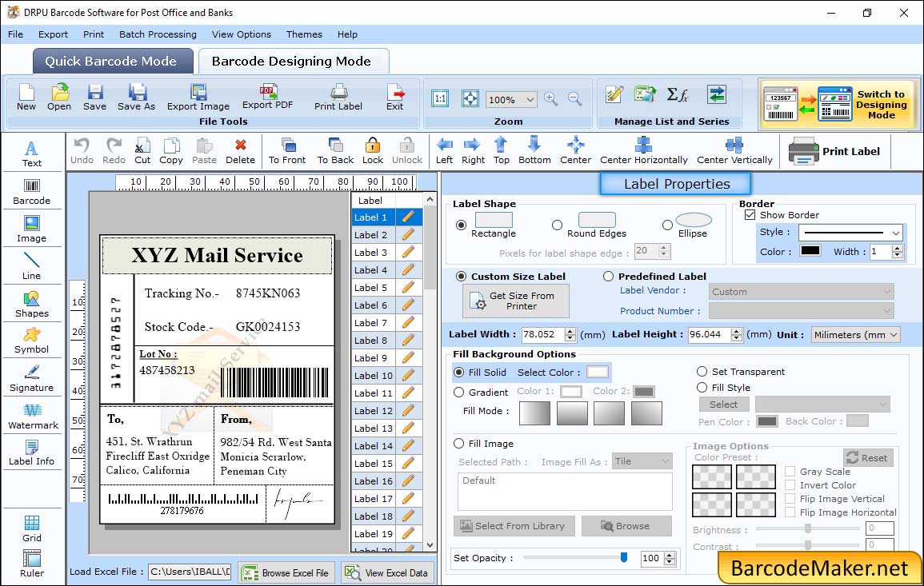Switch to Quick Barcode Mode tab
The width and height of the screenshot is (924, 586).
click(x=111, y=62)
